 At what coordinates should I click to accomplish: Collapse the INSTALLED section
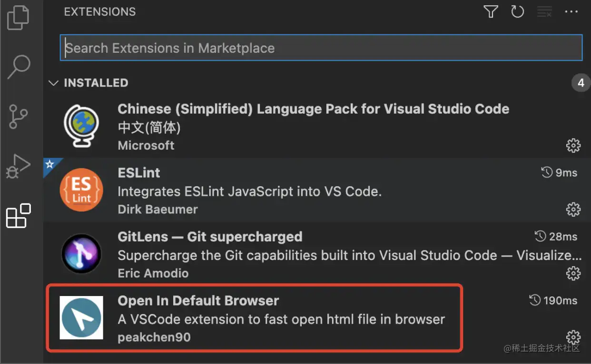(x=89, y=83)
